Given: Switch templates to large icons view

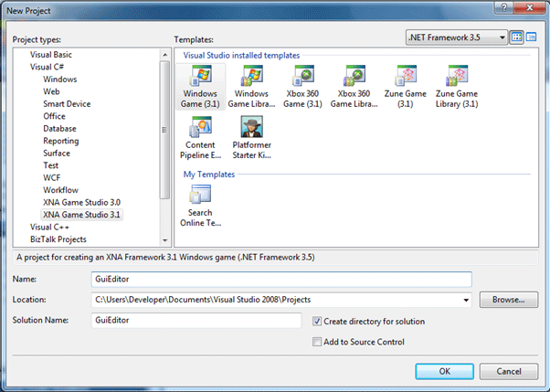Looking at the screenshot, I should (x=517, y=37).
